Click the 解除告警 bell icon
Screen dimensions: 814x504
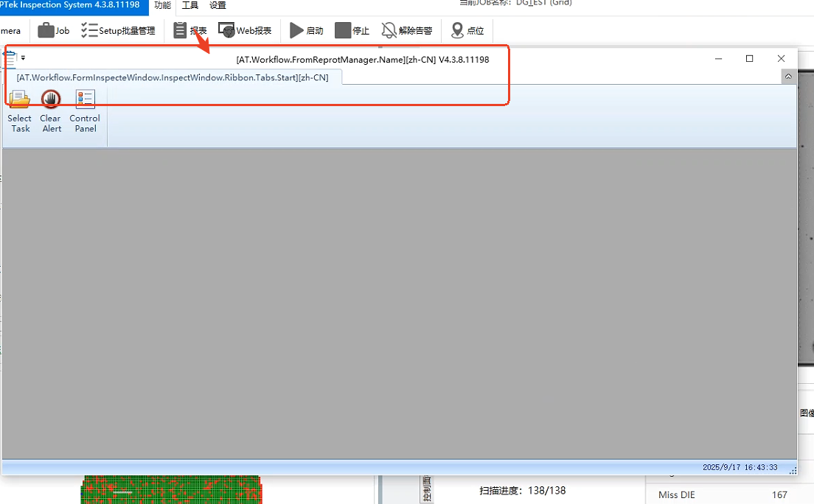[389, 30]
